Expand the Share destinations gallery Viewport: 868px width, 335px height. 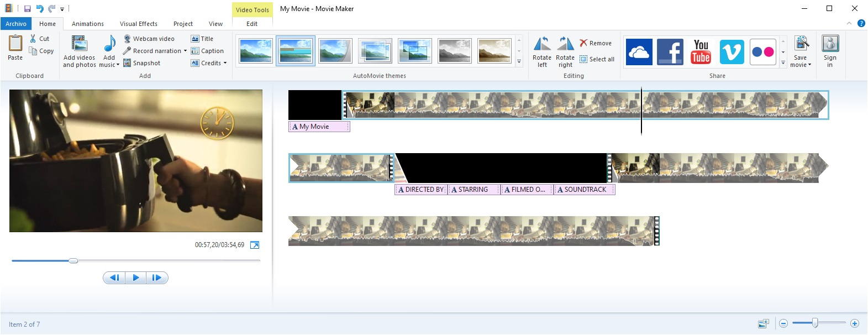[783, 63]
